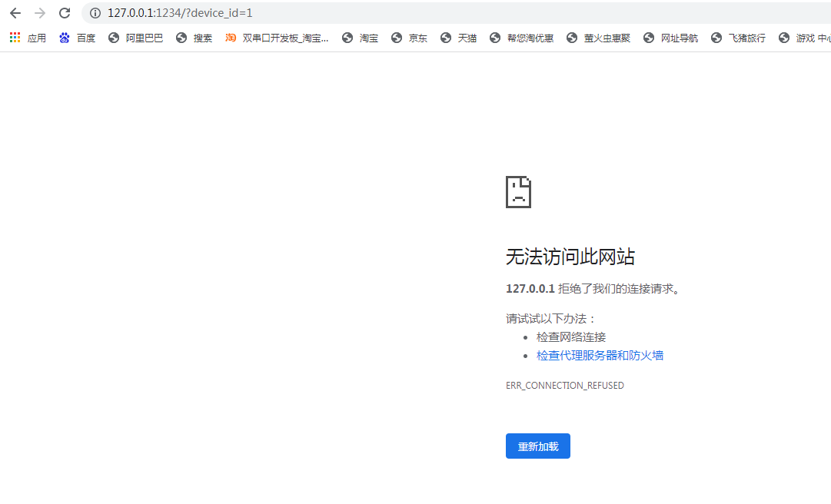The width and height of the screenshot is (831, 504).
Task: Reload the page with refresh icon
Action: (x=65, y=13)
